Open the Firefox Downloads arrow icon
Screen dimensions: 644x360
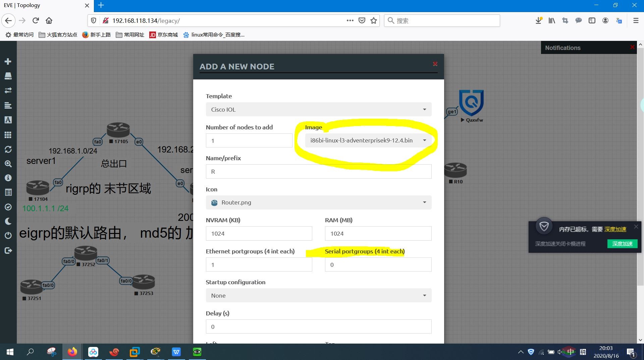pos(539,20)
